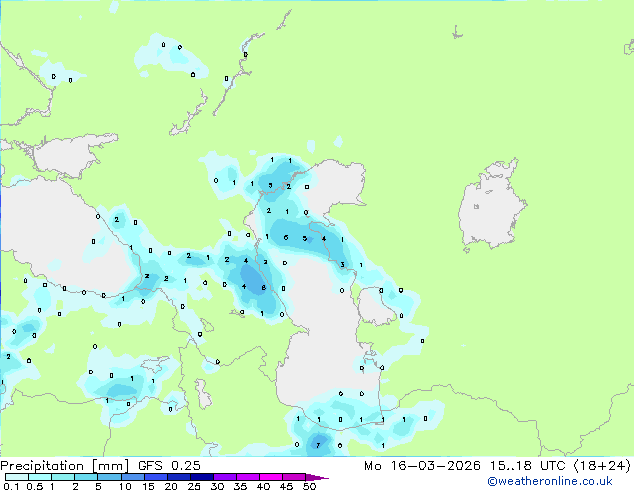The height and width of the screenshot is (490, 634).
Task: Click the 40–45 mm magenta legend swatch
Action: coord(271,477)
